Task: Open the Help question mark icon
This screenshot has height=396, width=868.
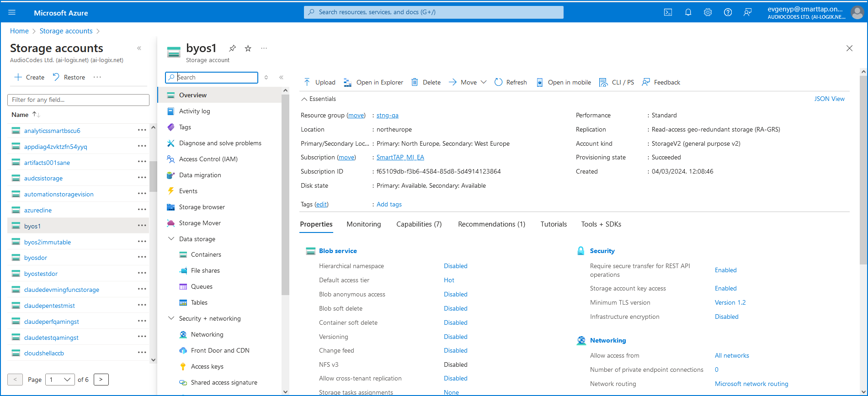Action: click(728, 12)
